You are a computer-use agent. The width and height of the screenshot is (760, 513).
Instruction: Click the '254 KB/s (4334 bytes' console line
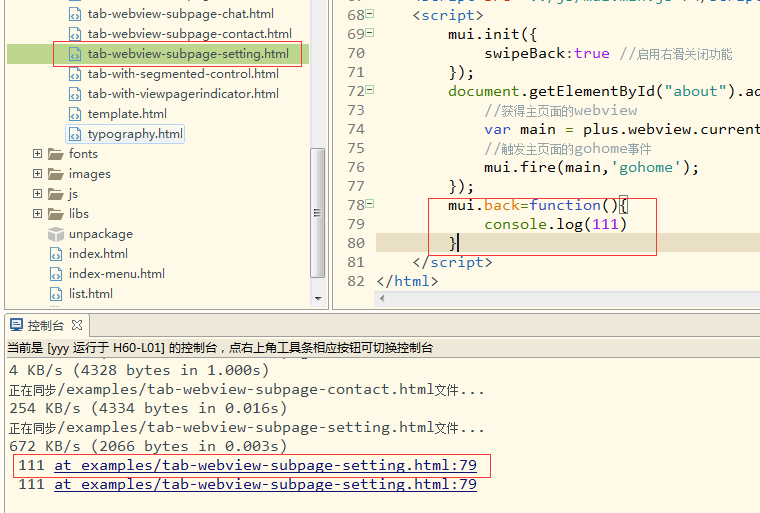tap(148, 408)
